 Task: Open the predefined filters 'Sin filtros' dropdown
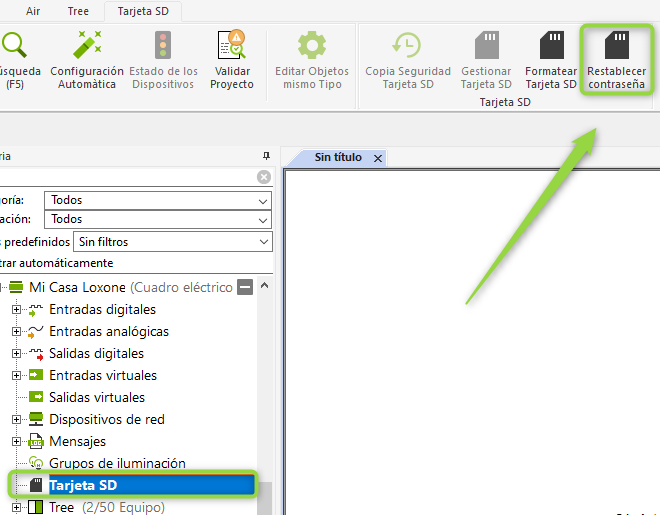(263, 241)
